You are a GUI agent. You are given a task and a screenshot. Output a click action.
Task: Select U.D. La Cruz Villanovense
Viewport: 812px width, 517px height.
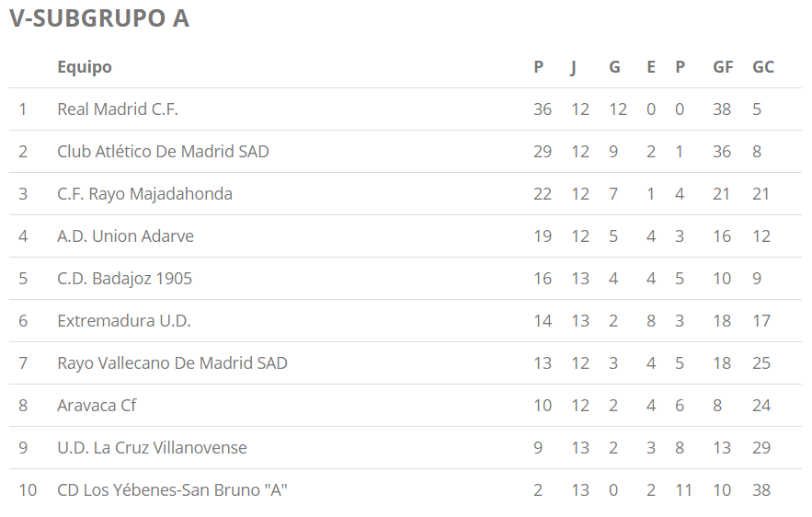152,448
